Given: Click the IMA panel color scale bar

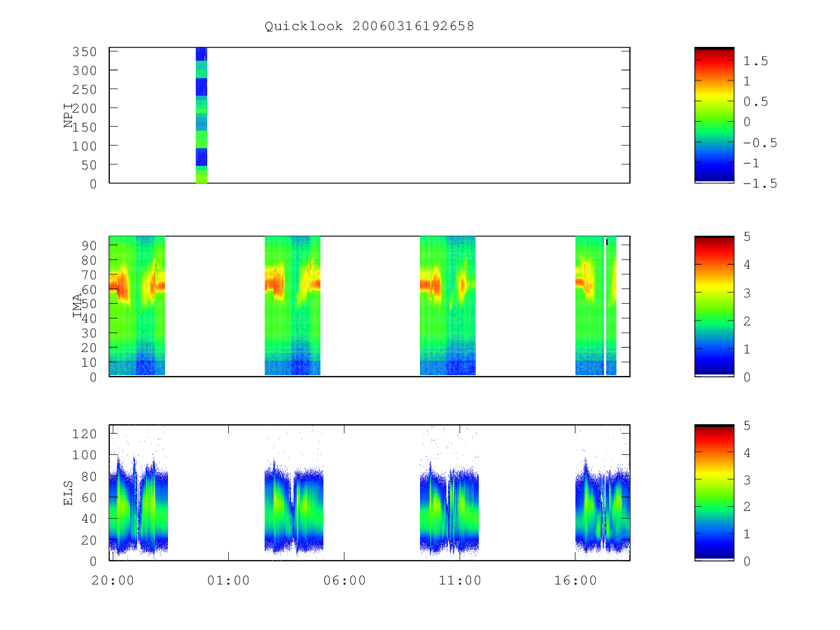Looking at the screenshot, I should [x=714, y=306].
